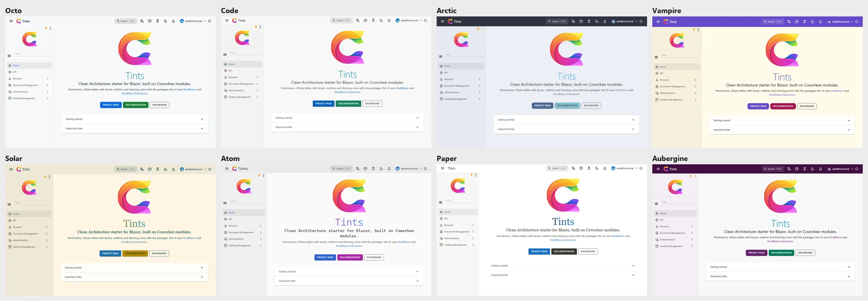Click DASHBOARD button in the Atom panel
Screen dimensions: 868x301
click(374, 258)
